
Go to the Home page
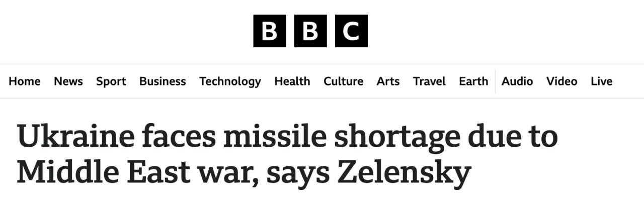(25, 81)
